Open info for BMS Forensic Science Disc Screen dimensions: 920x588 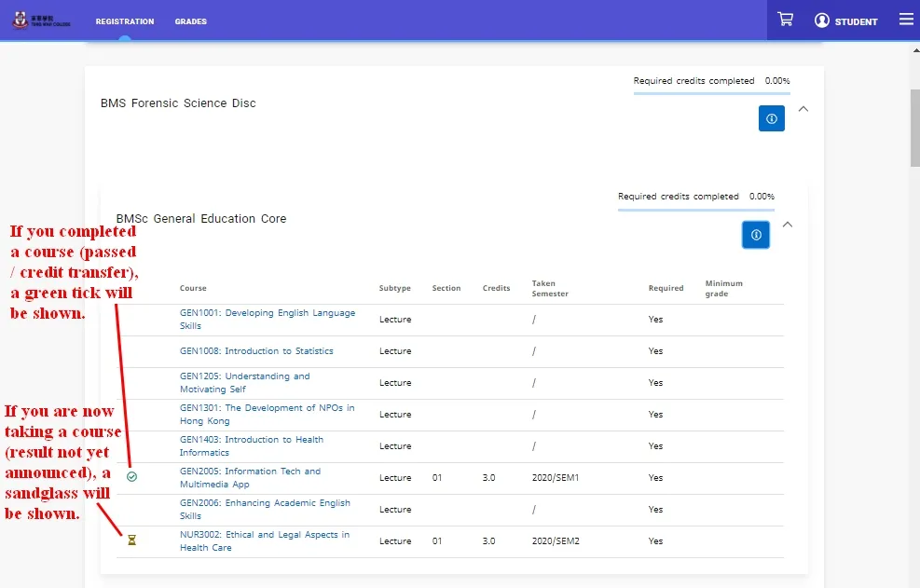(x=771, y=118)
